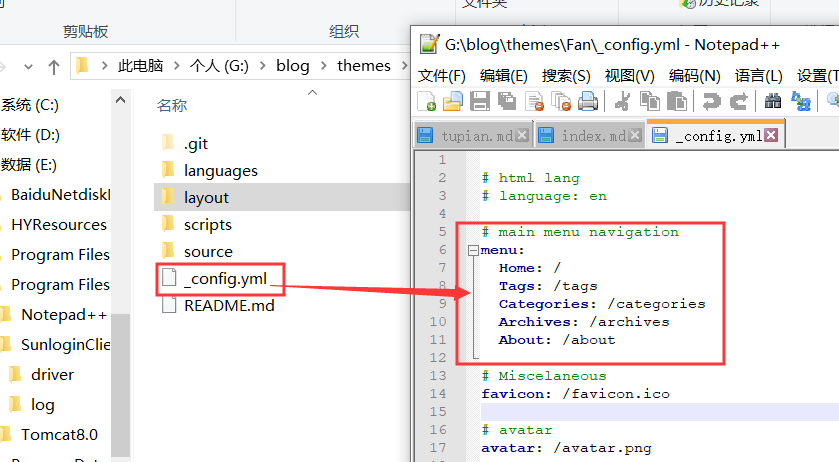Click blog in the address bar
839x462 pixels.
(x=293, y=66)
